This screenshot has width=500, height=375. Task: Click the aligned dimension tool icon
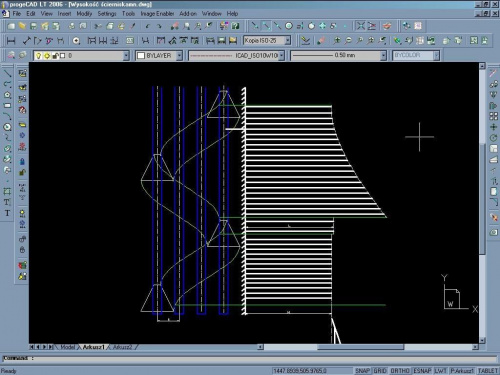tap(26, 41)
